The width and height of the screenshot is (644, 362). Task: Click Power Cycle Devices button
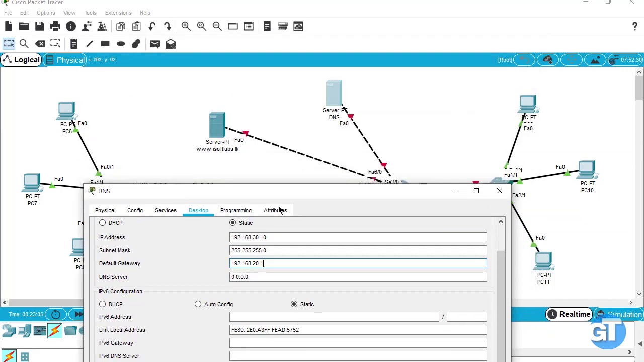point(56,314)
